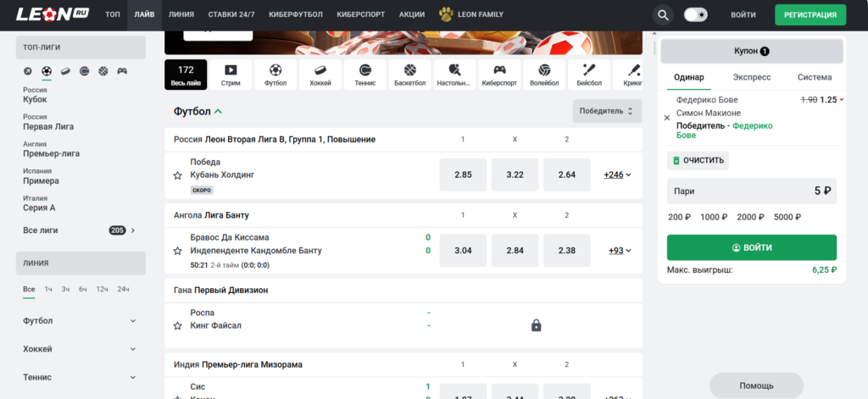Screen dimensions: 868x399
Task: Favorite the Победа vs Кубань Холдинг match
Action: [177, 175]
